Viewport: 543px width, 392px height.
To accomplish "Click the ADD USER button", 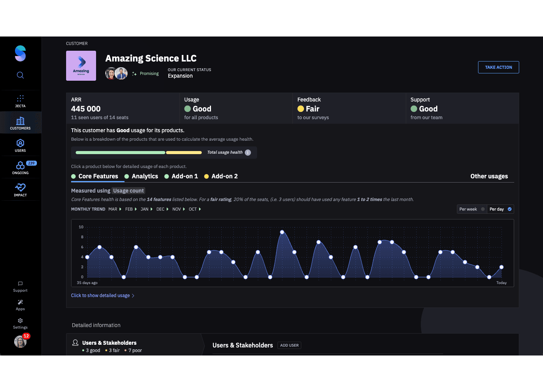I will pyautogui.click(x=289, y=345).
